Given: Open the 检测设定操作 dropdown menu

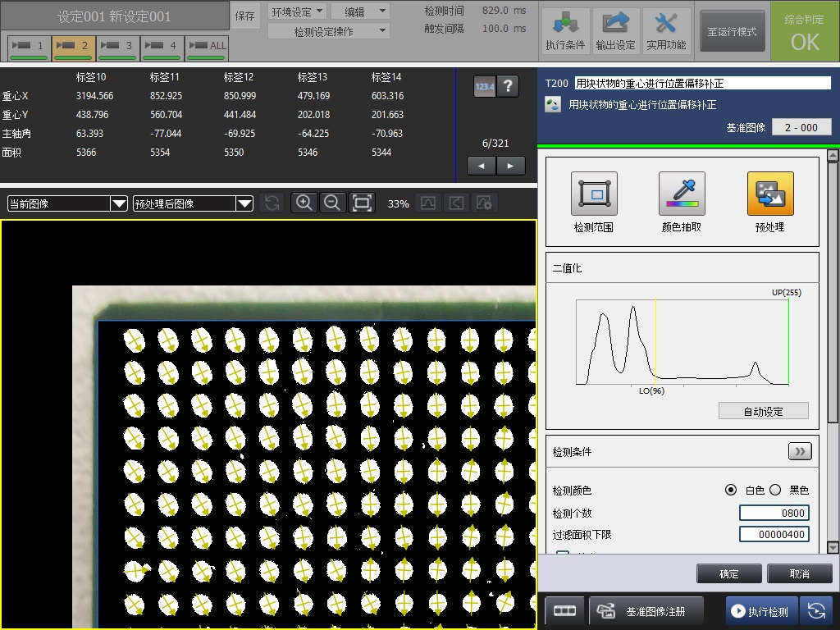Looking at the screenshot, I should [329, 31].
